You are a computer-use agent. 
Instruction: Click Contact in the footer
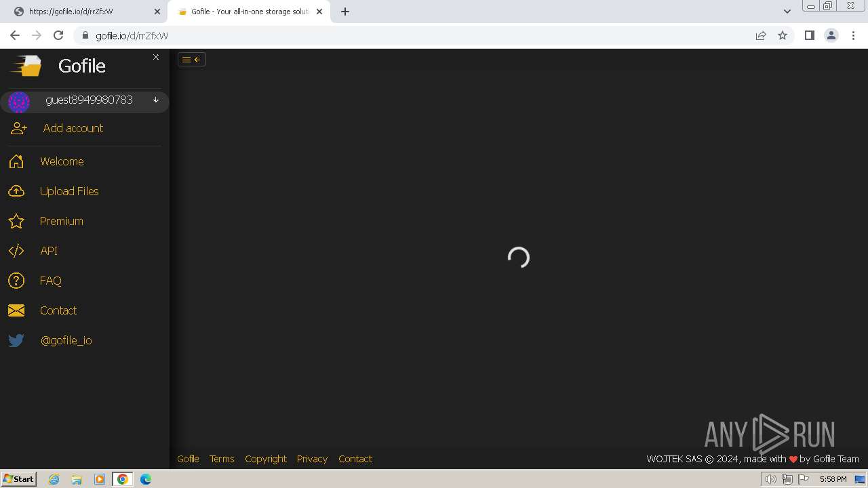pyautogui.click(x=355, y=459)
